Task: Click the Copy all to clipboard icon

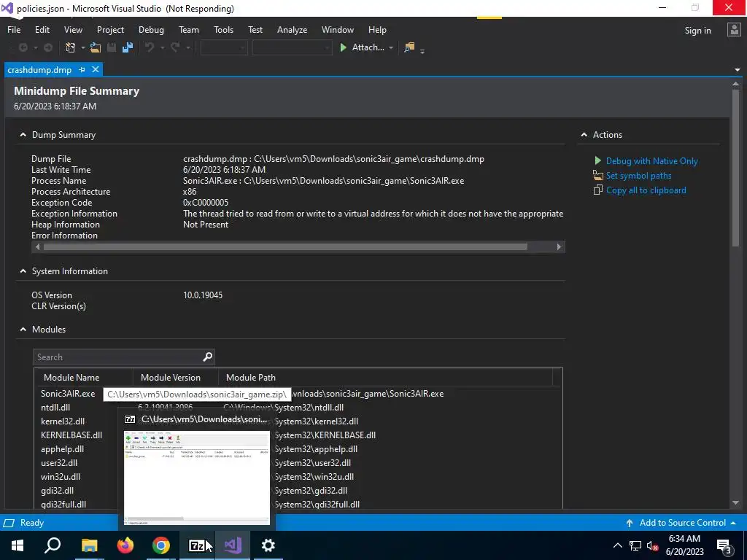Action: tap(598, 190)
